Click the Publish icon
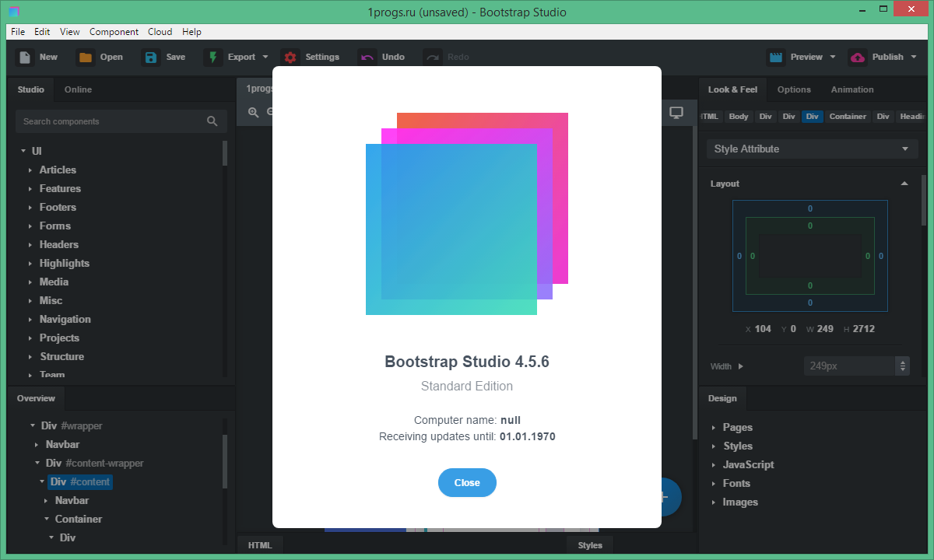This screenshot has width=934, height=560. [x=856, y=56]
